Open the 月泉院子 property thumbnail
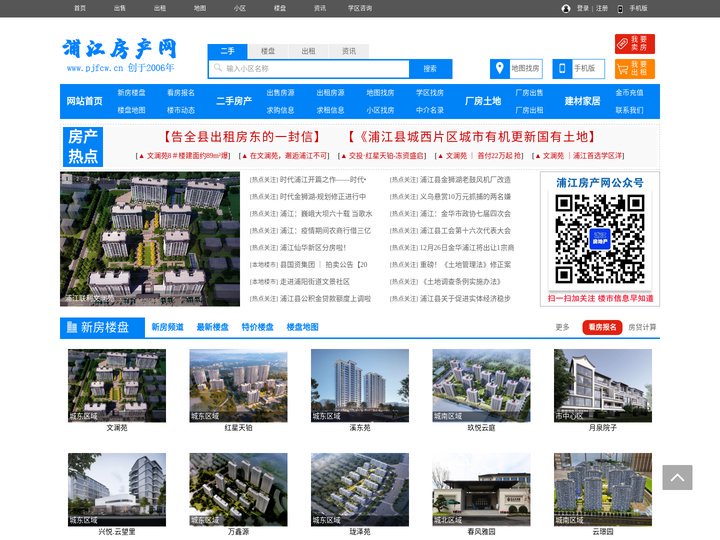The height and width of the screenshot is (540, 720). pos(603,386)
